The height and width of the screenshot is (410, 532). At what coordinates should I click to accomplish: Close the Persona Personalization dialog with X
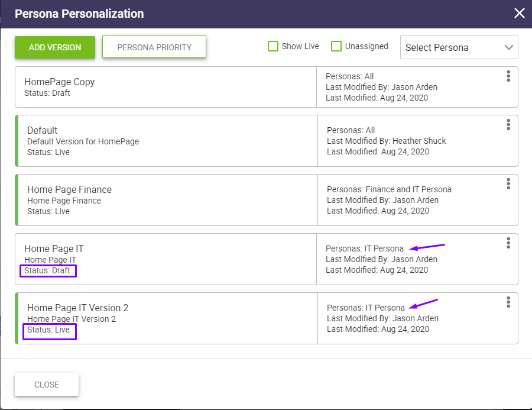click(x=519, y=13)
